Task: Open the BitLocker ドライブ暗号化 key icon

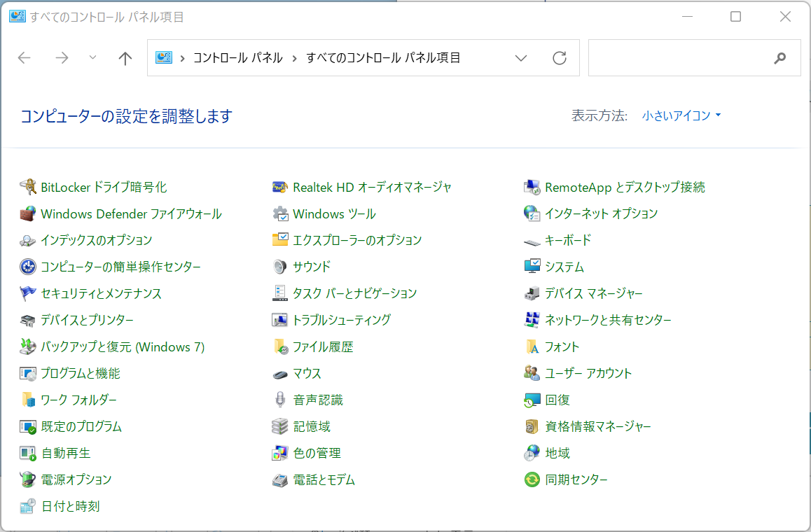Action: [x=27, y=187]
